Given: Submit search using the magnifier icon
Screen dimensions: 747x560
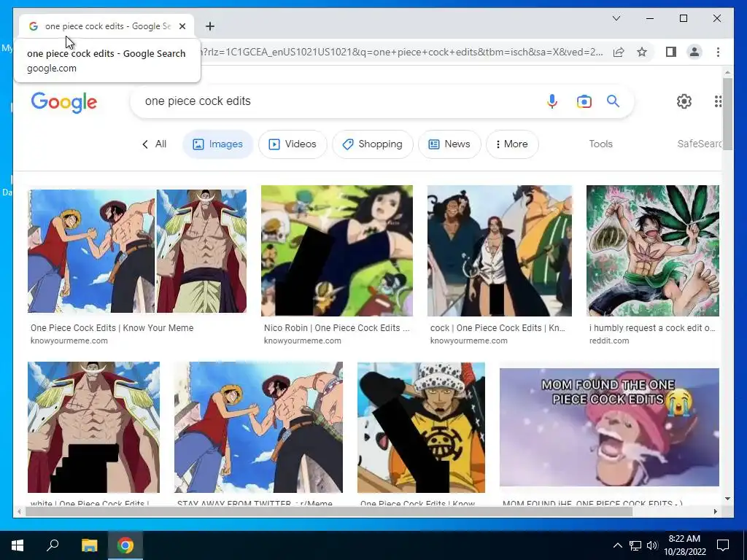Looking at the screenshot, I should point(613,101).
